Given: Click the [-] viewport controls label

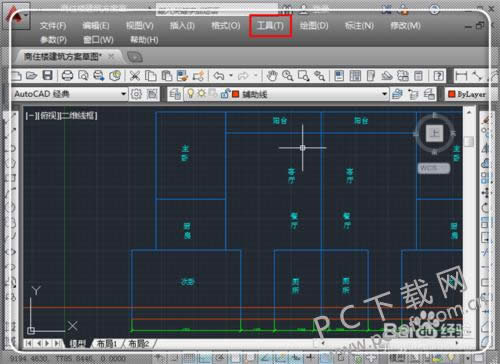Looking at the screenshot, I should pyautogui.click(x=32, y=116).
